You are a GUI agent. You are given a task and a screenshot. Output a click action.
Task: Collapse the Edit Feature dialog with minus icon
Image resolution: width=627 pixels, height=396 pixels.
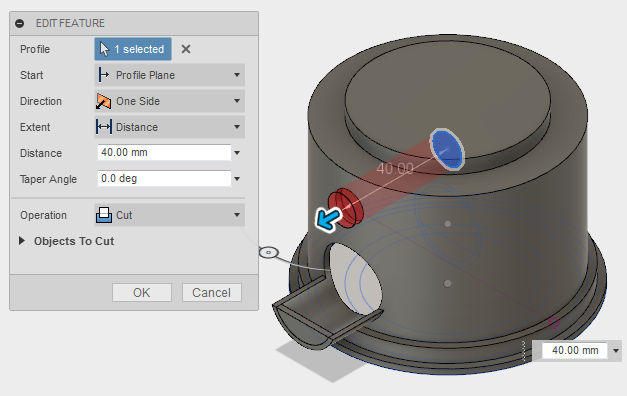point(20,24)
